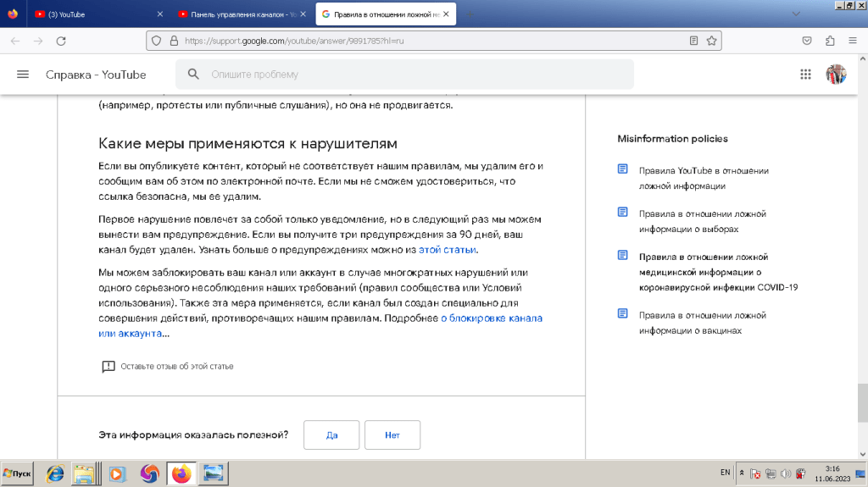Open 'Правила в отношении ложной информации о выборах'
868x487 pixels.
(702, 221)
